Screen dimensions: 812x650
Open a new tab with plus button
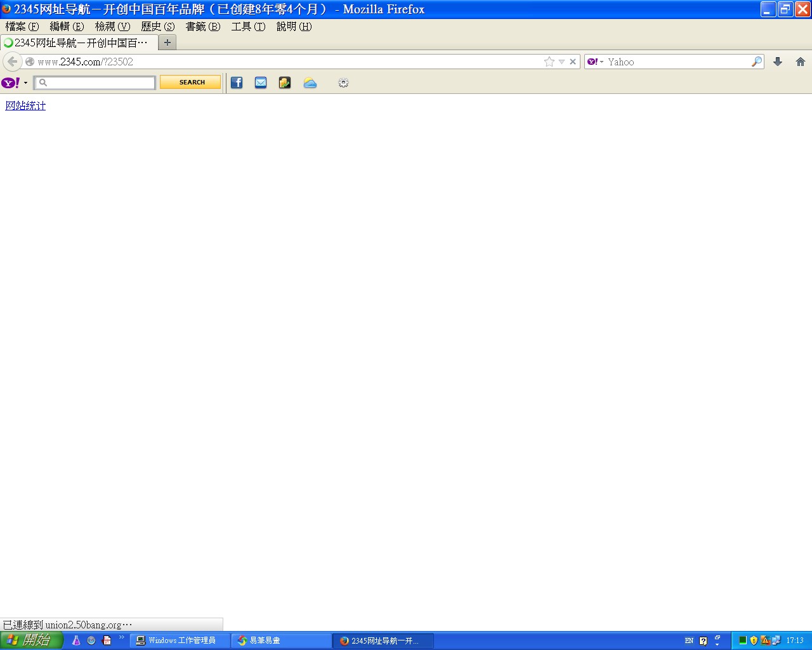(x=167, y=43)
